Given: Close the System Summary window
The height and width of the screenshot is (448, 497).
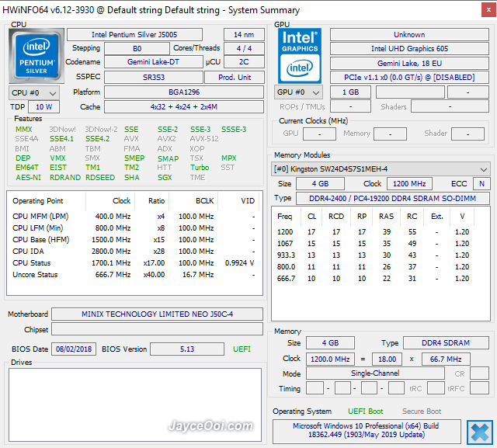Looking at the screenshot, I should tap(488, 10).
